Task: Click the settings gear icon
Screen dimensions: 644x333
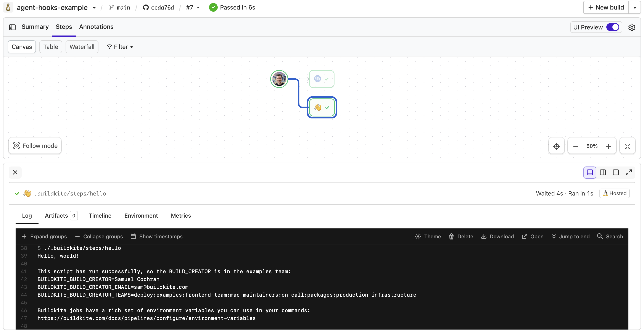Action: click(631, 27)
